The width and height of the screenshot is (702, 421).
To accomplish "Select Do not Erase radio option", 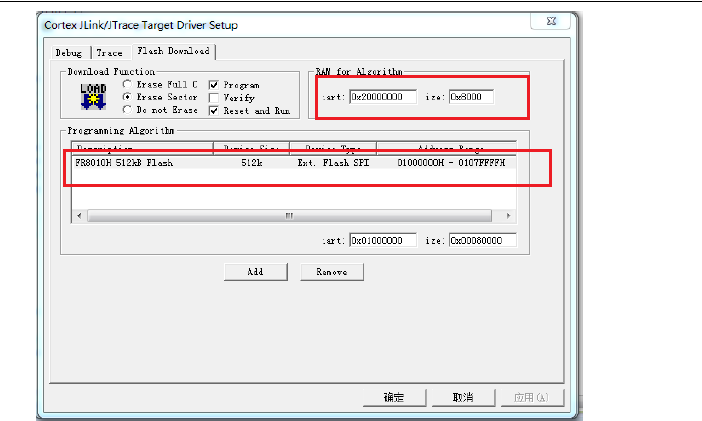I will click(x=127, y=110).
